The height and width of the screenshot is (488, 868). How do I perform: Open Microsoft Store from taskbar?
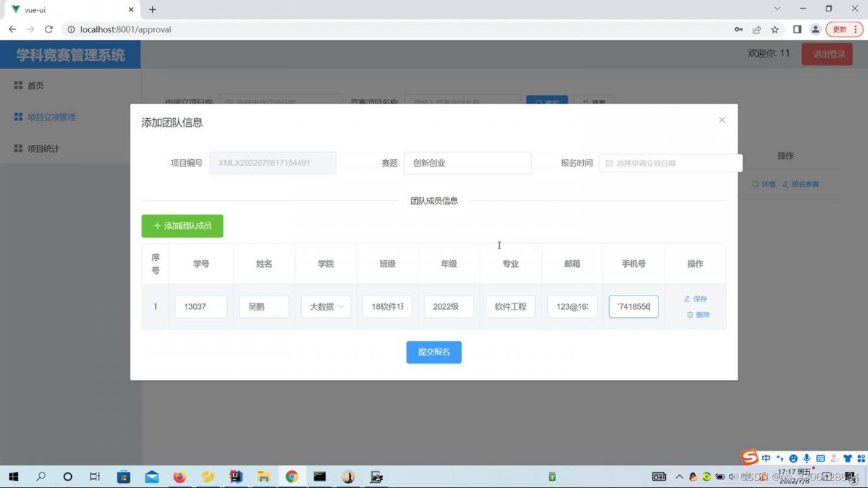[123, 476]
